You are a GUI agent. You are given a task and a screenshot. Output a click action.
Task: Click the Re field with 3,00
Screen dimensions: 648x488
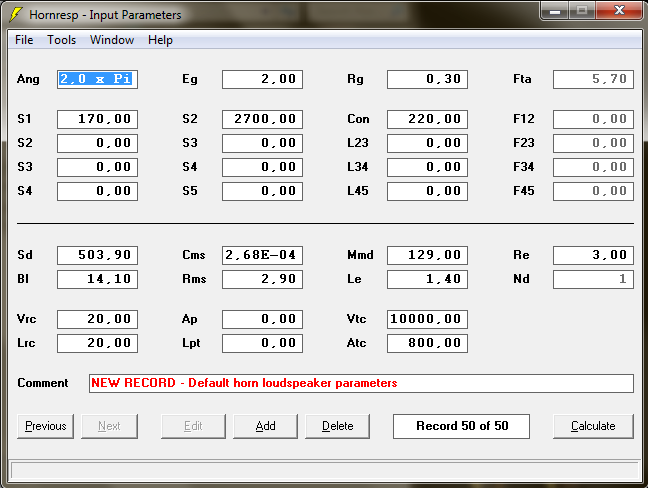pyautogui.click(x=593, y=255)
